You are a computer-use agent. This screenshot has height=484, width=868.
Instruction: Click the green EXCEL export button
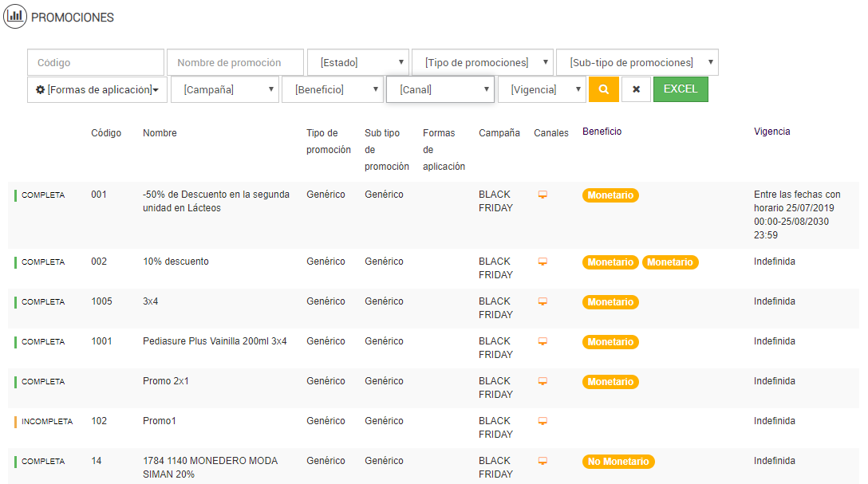click(681, 89)
